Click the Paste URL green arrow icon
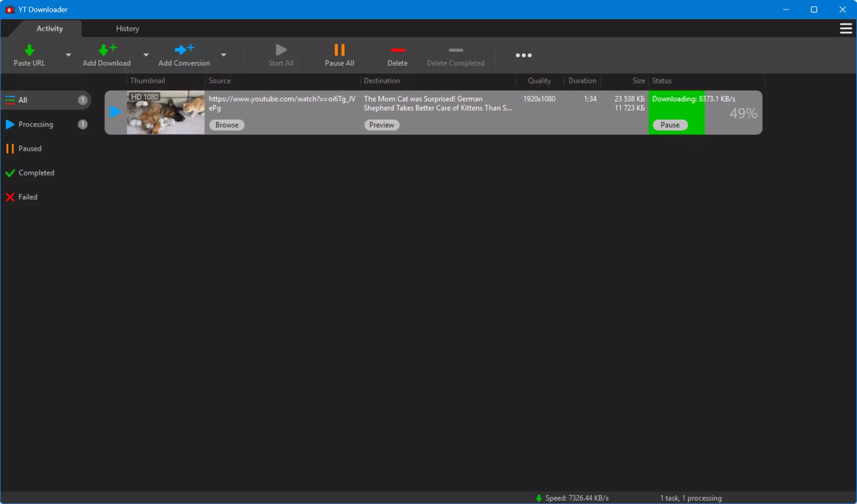Screen dimensions: 857x504 point(29,50)
